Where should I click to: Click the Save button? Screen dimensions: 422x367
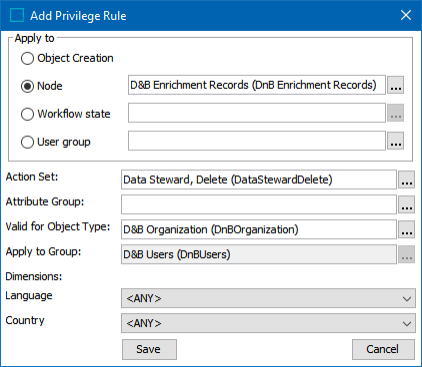(149, 349)
